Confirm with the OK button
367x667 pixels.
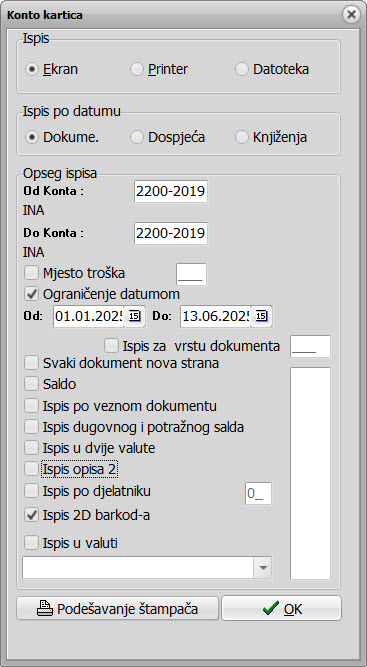(282, 609)
